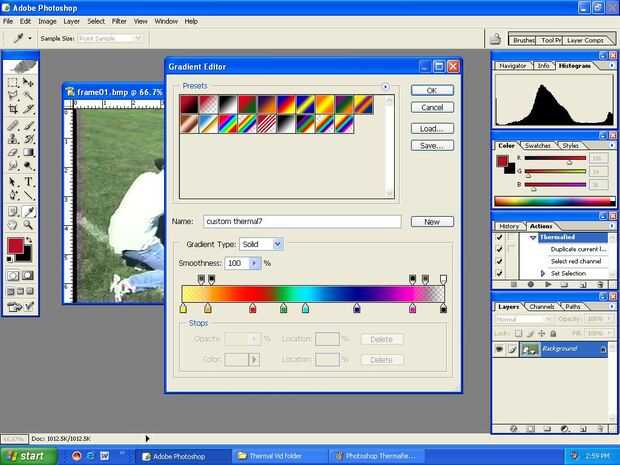Select the Slice tool
Viewport: 620px width, 465px height.
pyautogui.click(x=28, y=109)
